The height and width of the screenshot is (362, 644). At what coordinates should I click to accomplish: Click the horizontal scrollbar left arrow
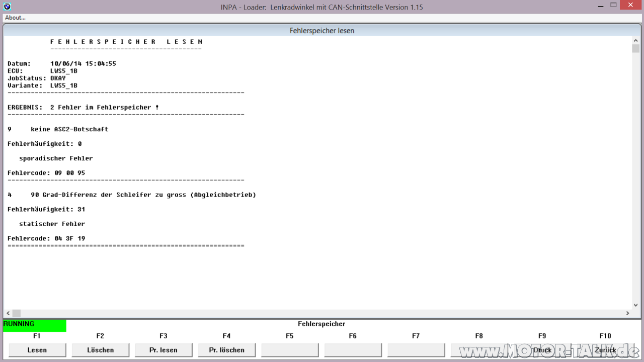[8, 313]
